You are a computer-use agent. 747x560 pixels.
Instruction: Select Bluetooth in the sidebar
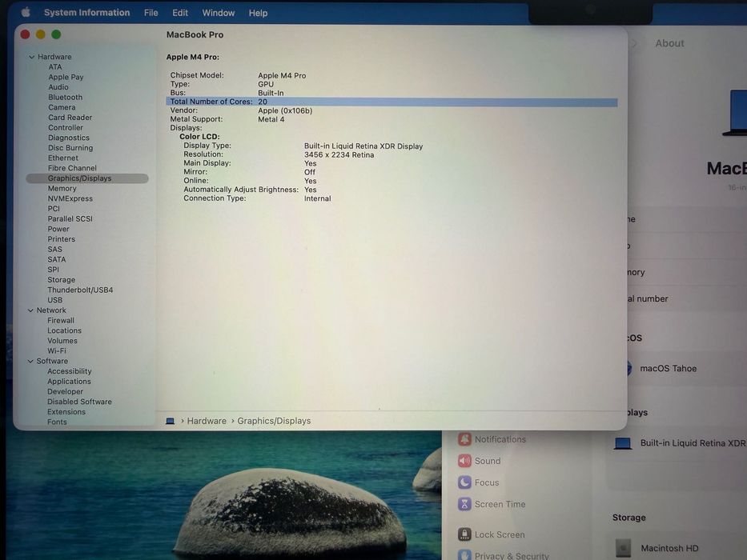pos(66,97)
